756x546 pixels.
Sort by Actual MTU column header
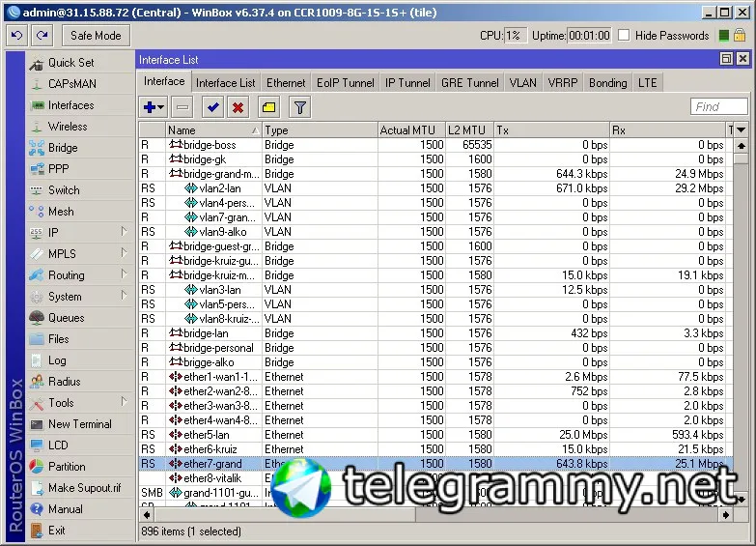tap(411, 130)
